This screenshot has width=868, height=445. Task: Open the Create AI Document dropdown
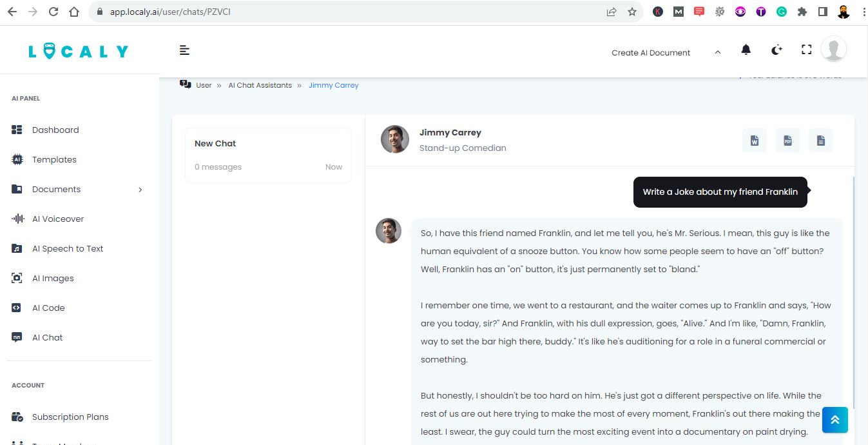click(666, 53)
